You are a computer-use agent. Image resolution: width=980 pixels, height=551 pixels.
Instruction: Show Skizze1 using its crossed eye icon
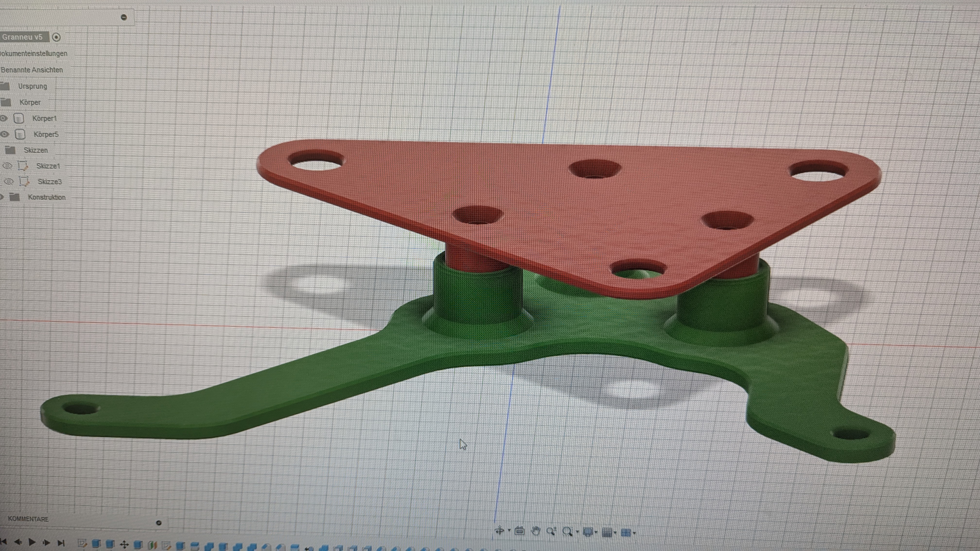click(7, 166)
